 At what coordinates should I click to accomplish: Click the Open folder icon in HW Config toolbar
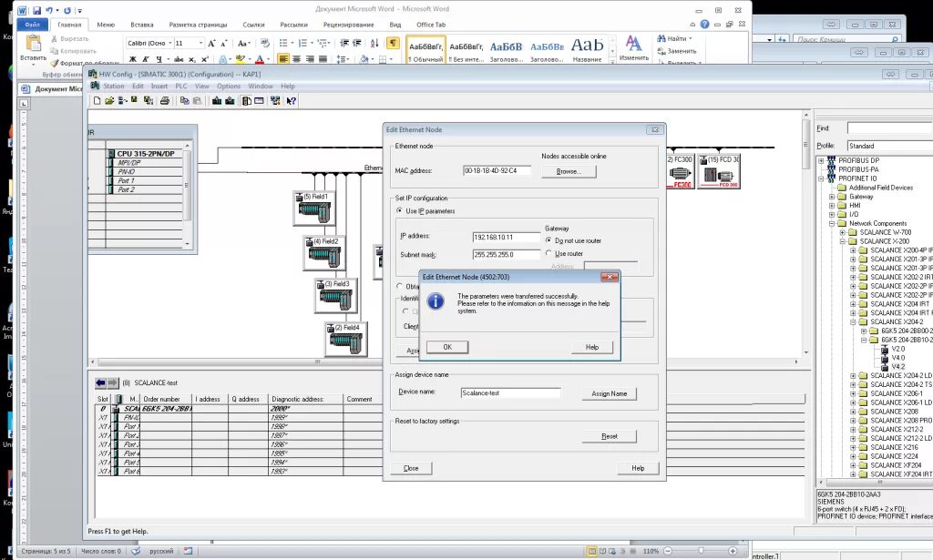point(109,101)
